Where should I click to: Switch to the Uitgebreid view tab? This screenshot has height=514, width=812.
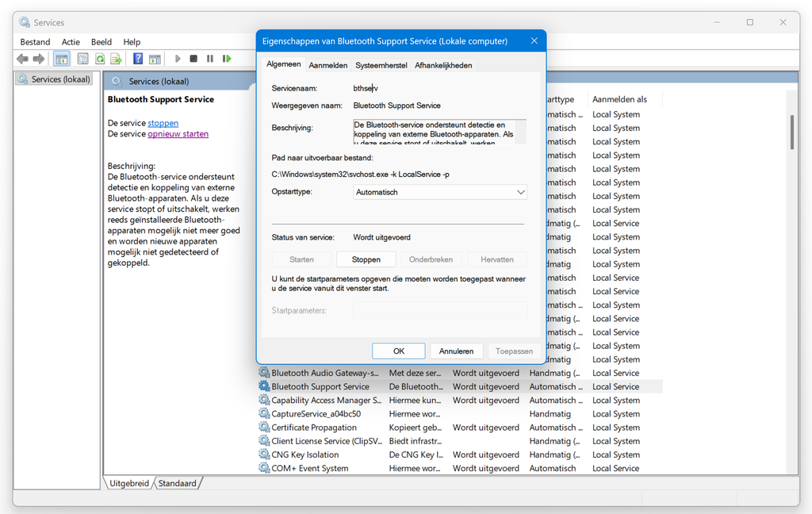click(x=129, y=483)
